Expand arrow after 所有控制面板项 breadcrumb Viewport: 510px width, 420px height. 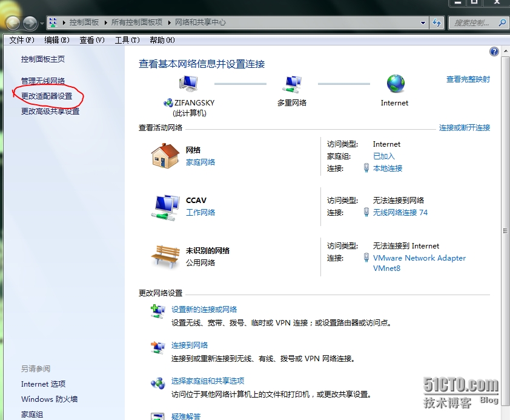pyautogui.click(x=170, y=22)
